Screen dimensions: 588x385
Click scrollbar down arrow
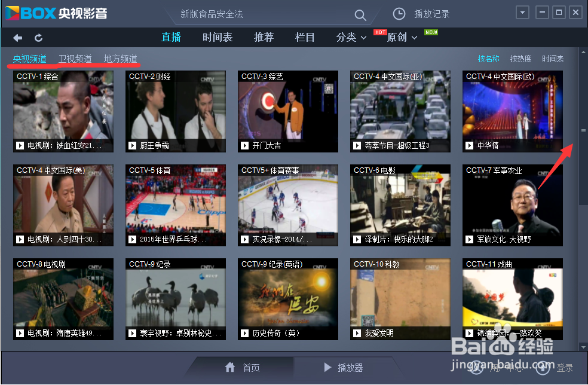click(x=583, y=347)
